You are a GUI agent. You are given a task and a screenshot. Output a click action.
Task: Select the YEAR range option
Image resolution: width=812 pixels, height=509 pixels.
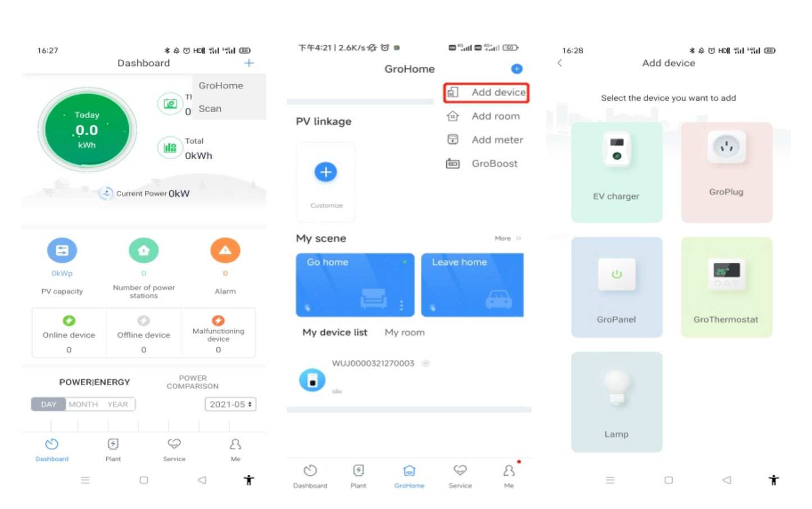(x=117, y=404)
